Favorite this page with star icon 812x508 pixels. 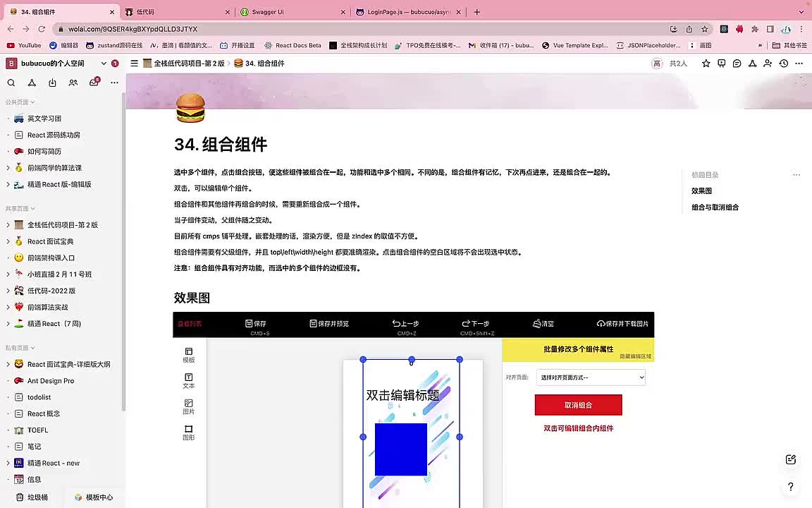click(x=706, y=64)
